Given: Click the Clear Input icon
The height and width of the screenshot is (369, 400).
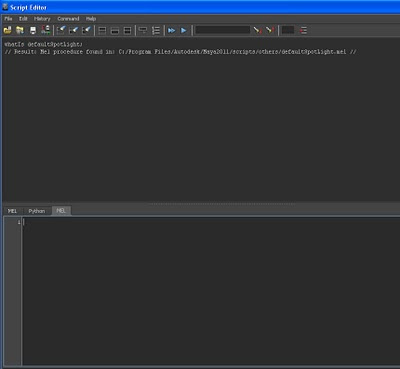Looking at the screenshot, I should (73, 30).
